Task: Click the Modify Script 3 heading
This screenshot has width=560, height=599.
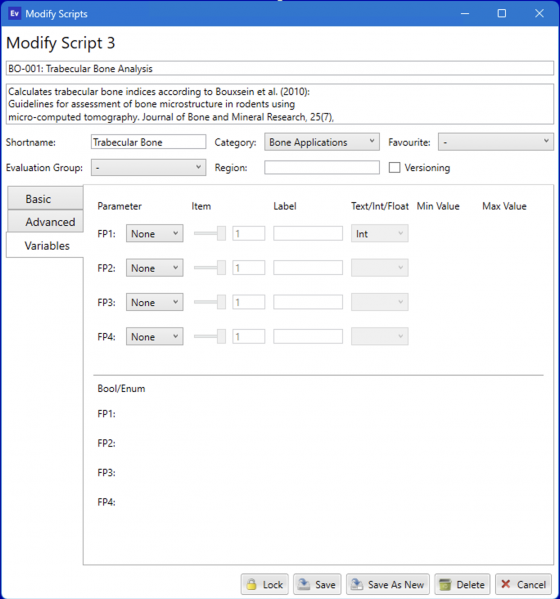Action: tap(60, 43)
